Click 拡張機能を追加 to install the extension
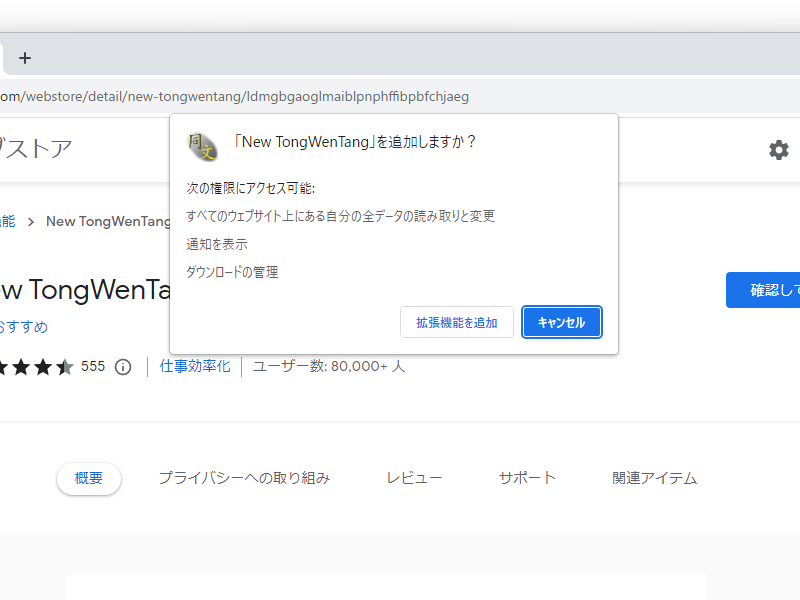800x600 pixels. [x=456, y=322]
